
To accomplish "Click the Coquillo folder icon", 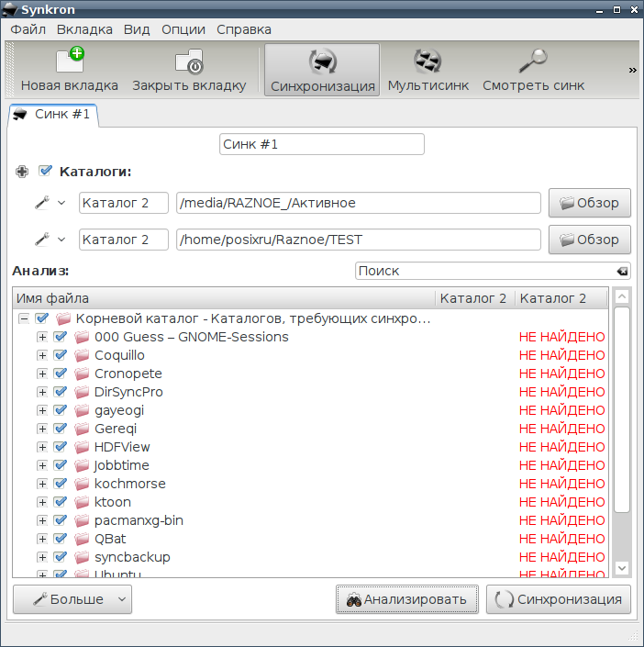I will tap(82, 355).
